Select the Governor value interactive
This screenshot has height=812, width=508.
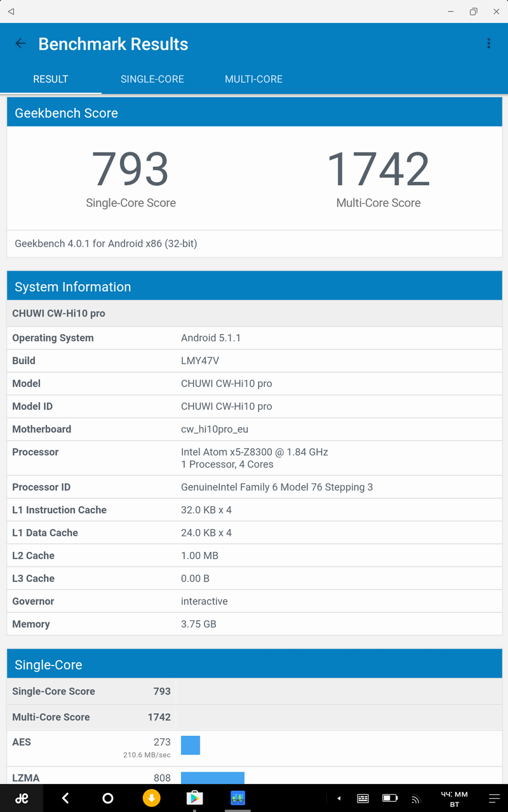pyautogui.click(x=204, y=601)
